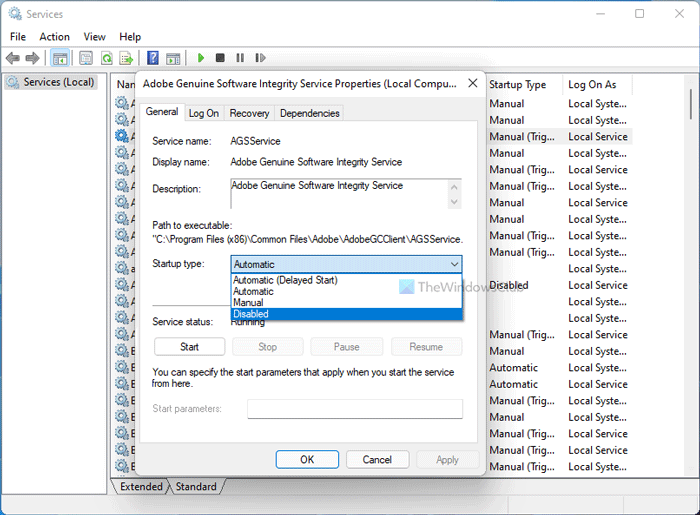The image size is (700, 515).
Task: Click the Forward arrow toolbar icon
Action: [x=33, y=58]
